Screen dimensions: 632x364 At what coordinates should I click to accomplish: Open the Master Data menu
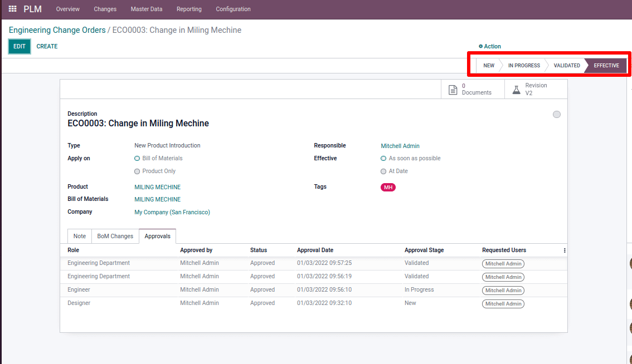[147, 9]
